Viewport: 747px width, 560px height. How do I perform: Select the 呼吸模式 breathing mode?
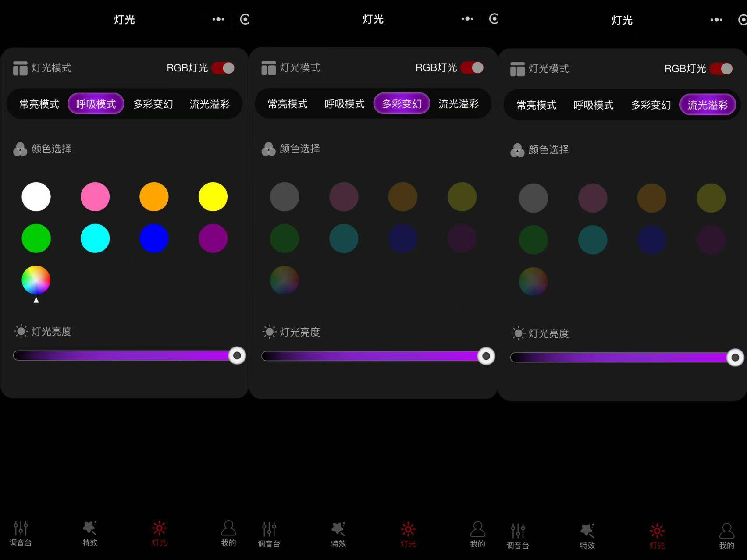tap(96, 104)
